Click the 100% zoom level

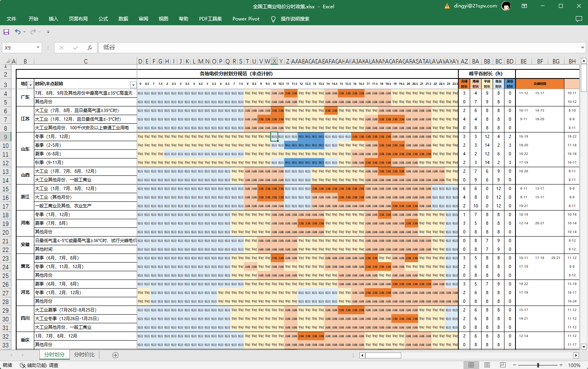tap(574, 365)
